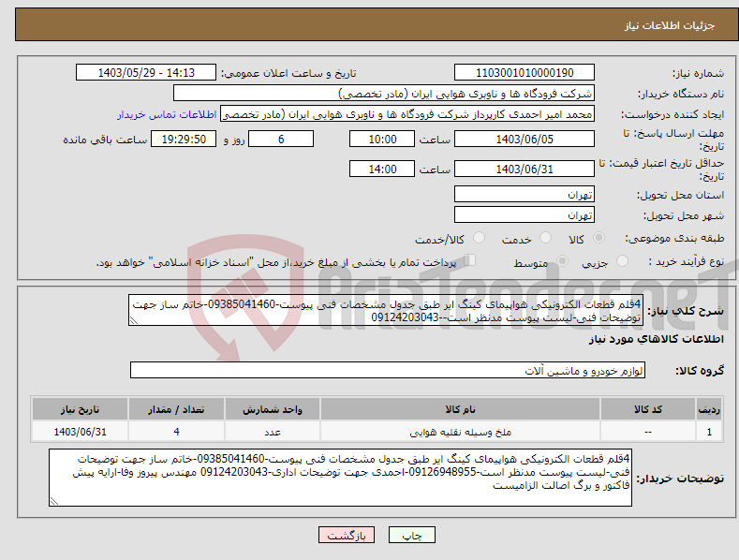Click the نام دستگاه خریدار field
The width and height of the screenshot is (739, 560).
tap(384, 94)
